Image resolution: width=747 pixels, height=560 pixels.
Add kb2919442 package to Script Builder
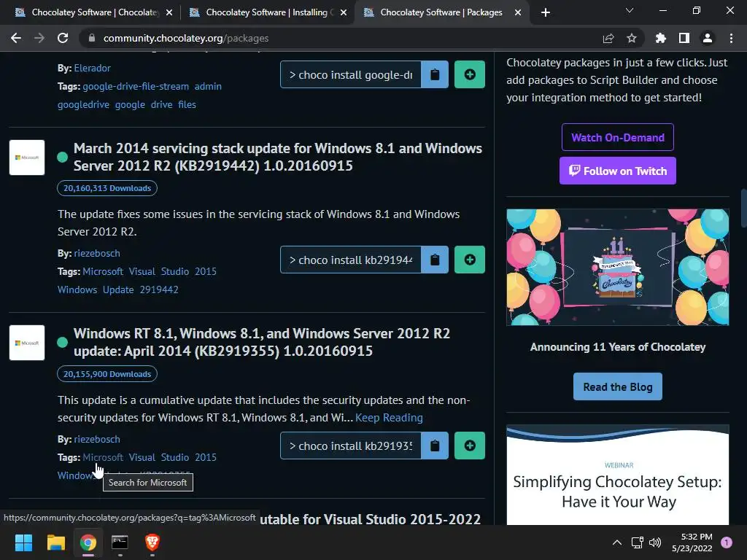(469, 260)
